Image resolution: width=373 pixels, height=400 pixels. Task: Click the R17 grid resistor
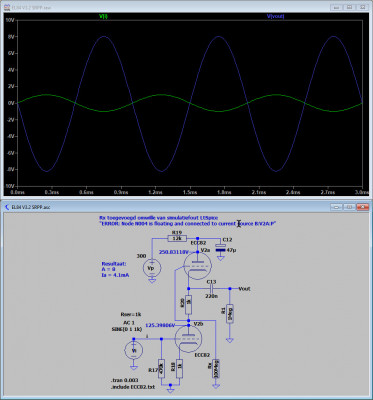tap(161, 368)
